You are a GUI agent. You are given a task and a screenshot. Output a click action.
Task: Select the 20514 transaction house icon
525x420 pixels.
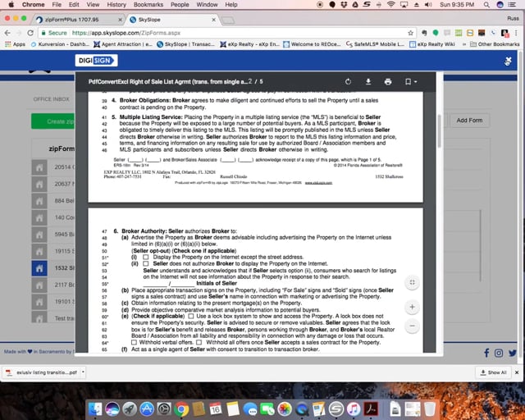pyautogui.click(x=39, y=167)
